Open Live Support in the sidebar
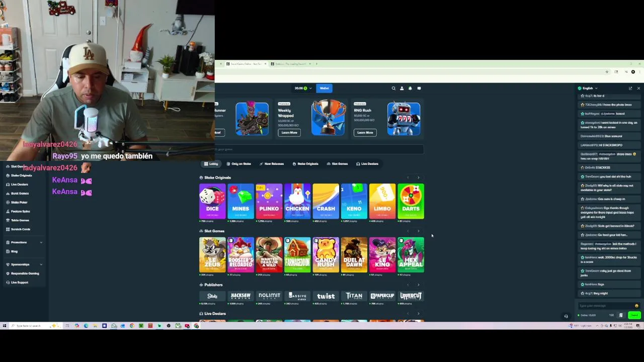 [19, 283]
